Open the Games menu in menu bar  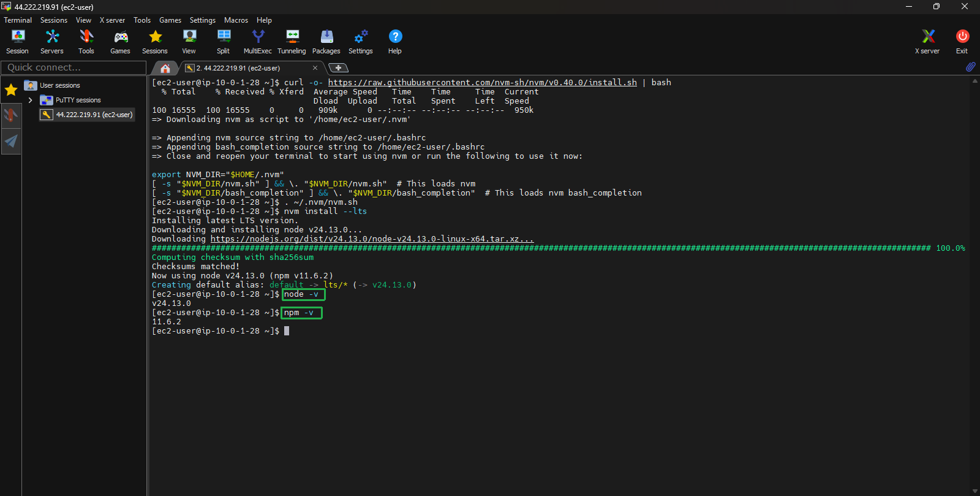(x=170, y=20)
